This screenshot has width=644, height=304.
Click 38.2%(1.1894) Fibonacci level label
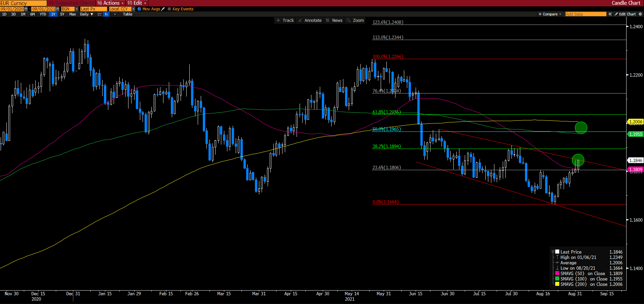pyautogui.click(x=386, y=146)
